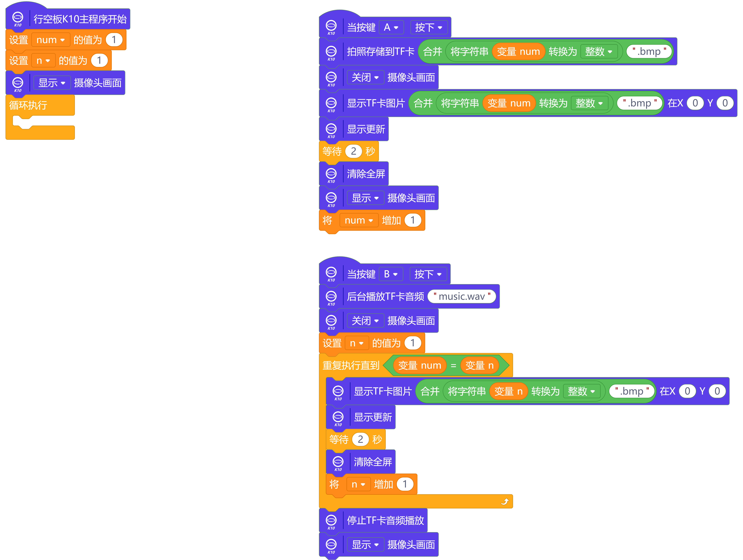This screenshot has height=560, width=743.
Task: Click K10 icon on take photo to TF card block
Action: pos(331,53)
